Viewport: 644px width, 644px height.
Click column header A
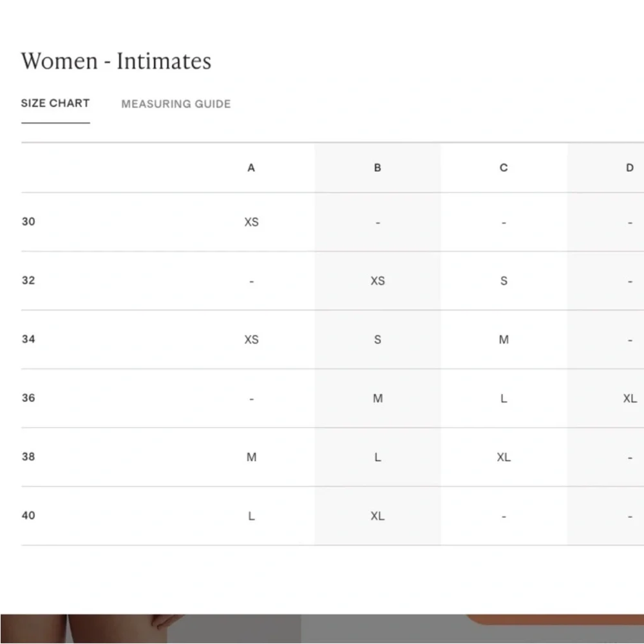[251, 167]
